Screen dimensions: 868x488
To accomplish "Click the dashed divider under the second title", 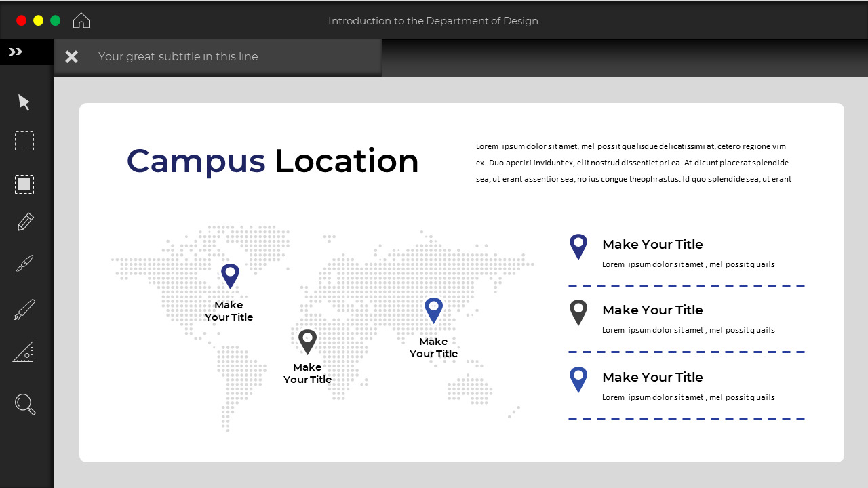I will pos(686,352).
